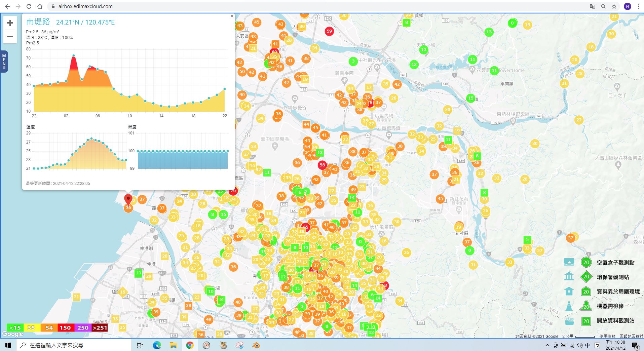Viewport: 644px width, 351px height.
Task: Open the 回報地圖錯誤 report link
Action: (x=632, y=336)
